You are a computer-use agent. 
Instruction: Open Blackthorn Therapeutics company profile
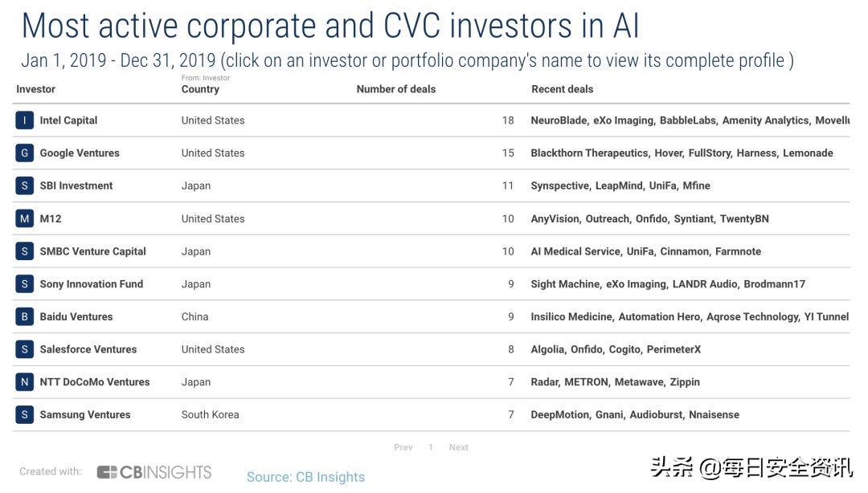tap(589, 153)
